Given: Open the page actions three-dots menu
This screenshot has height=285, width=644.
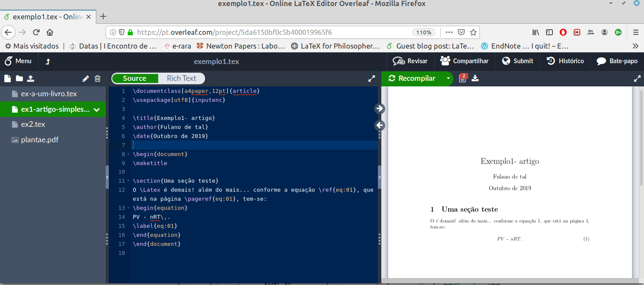Looking at the screenshot, I should 449,32.
